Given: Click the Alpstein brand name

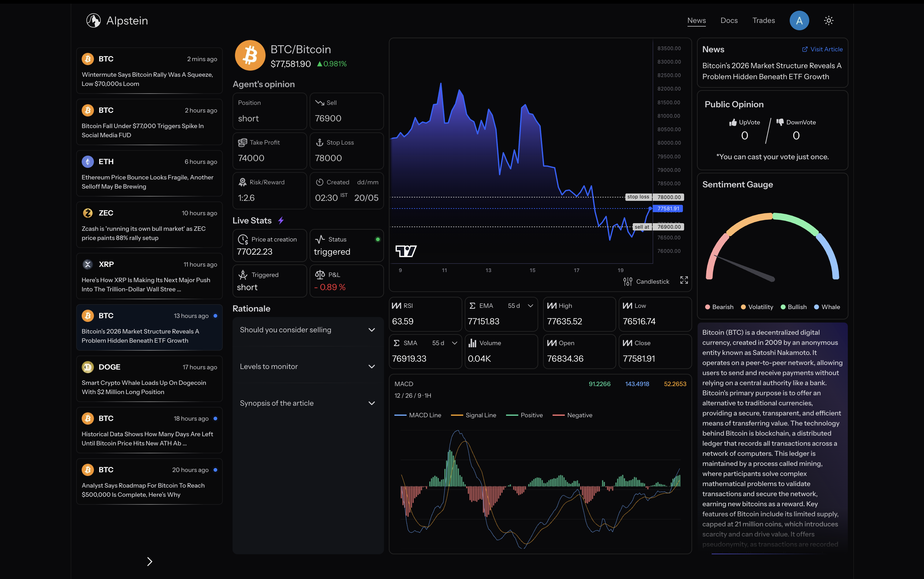Looking at the screenshot, I should pos(127,21).
